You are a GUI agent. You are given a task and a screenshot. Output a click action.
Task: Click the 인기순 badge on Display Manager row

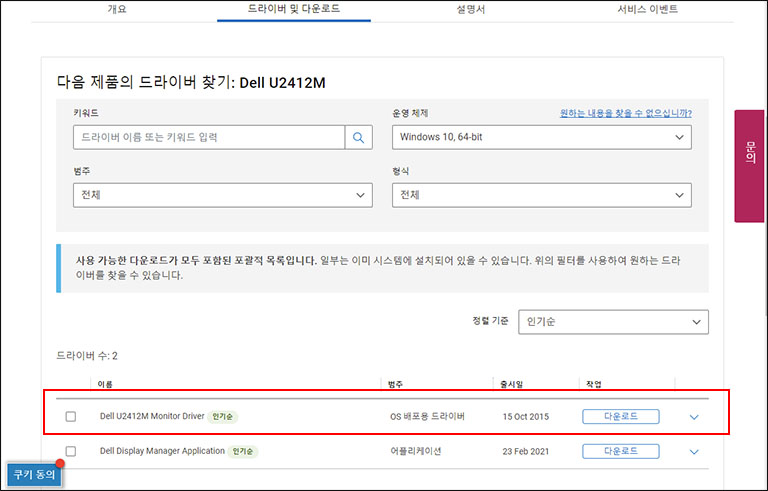(x=243, y=451)
